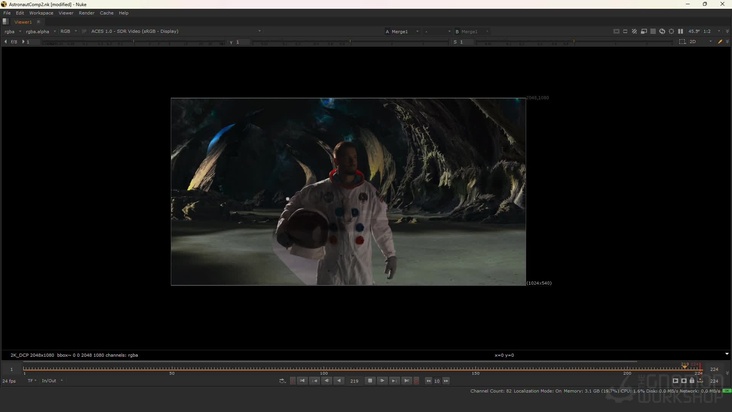Toggle the region of interest circle icon
This screenshot has height=412, width=732.
coord(671,31)
